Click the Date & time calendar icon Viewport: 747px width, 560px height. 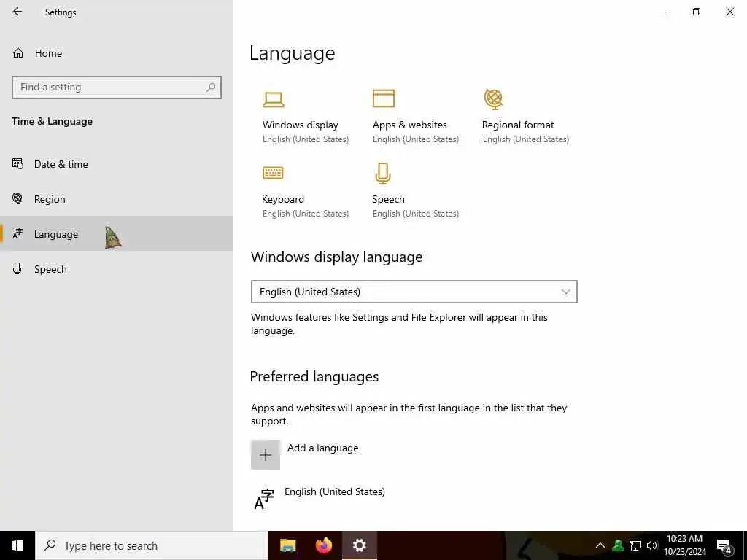coord(18,164)
